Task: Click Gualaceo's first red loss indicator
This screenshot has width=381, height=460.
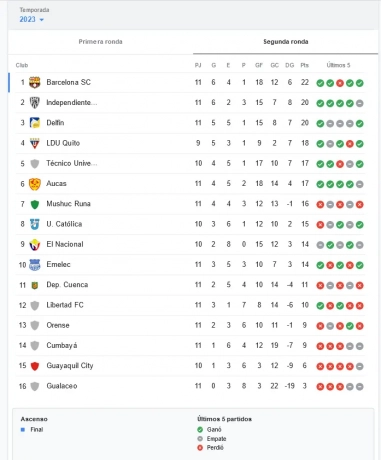Action: pyautogui.click(x=320, y=387)
